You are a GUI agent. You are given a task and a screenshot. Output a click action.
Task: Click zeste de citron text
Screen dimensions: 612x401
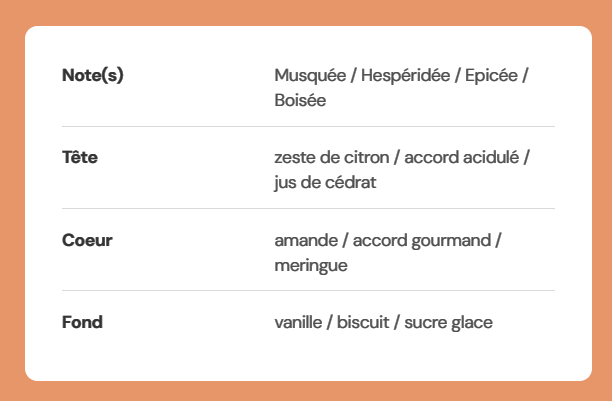click(x=332, y=157)
